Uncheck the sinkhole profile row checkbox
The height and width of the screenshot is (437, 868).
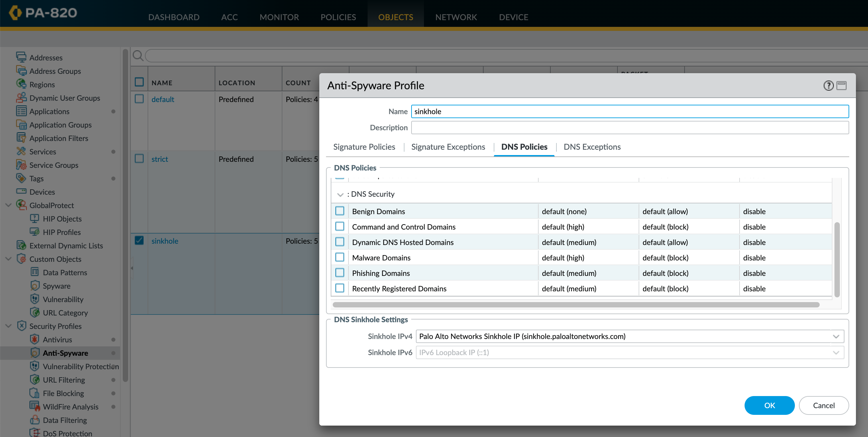point(139,240)
